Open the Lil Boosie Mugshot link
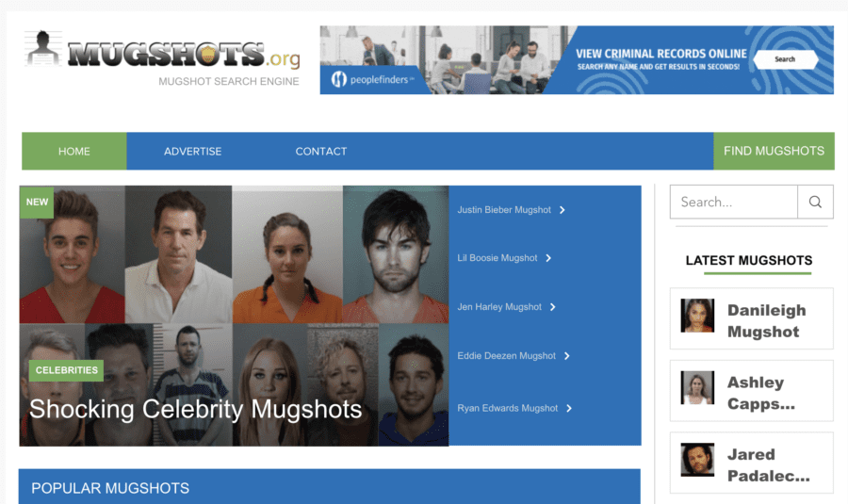 (497, 258)
